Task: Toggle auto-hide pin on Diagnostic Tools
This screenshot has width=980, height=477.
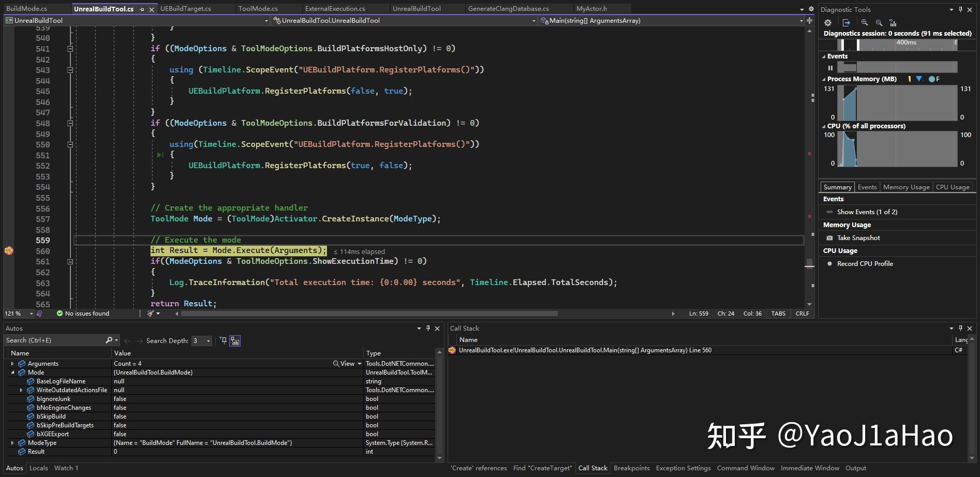Action: click(x=960, y=9)
